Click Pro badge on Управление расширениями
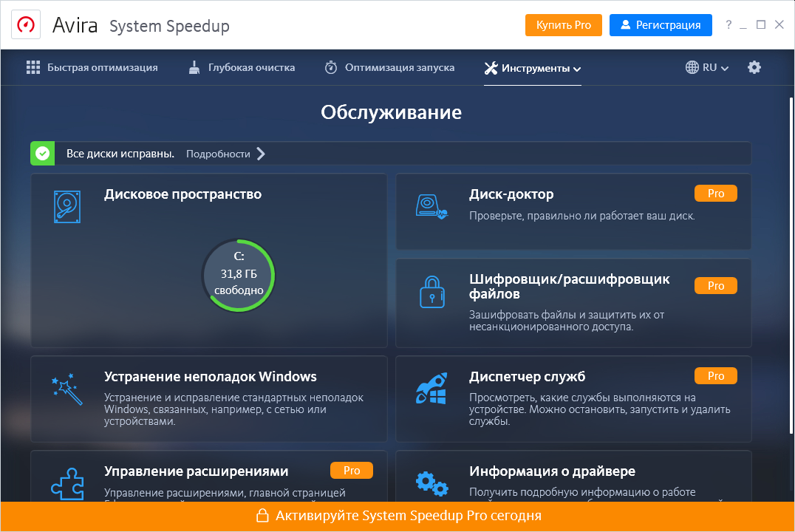 (x=352, y=470)
